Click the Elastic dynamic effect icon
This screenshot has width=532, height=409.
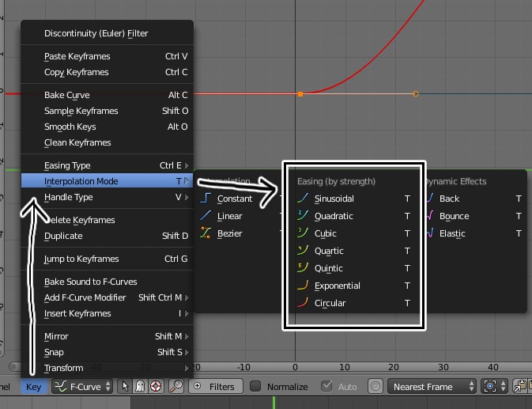point(430,233)
